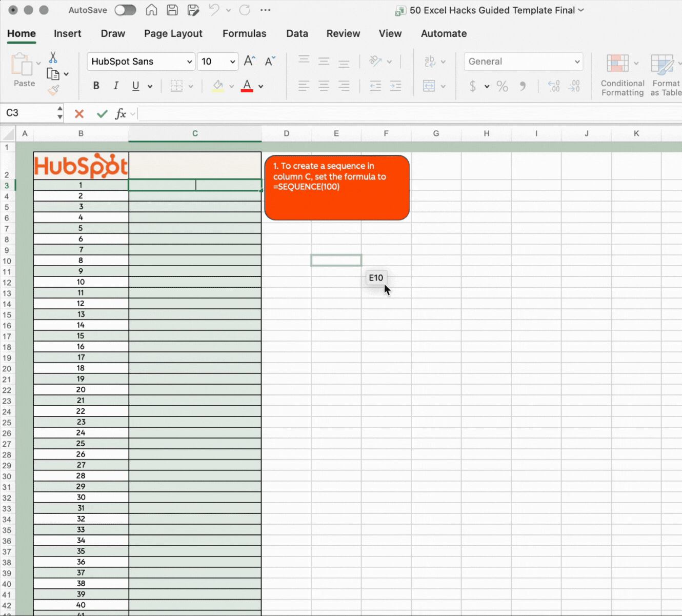Viewport: 682px width, 616px height.
Task: Click the Cut scissors icon
Action: (x=53, y=57)
